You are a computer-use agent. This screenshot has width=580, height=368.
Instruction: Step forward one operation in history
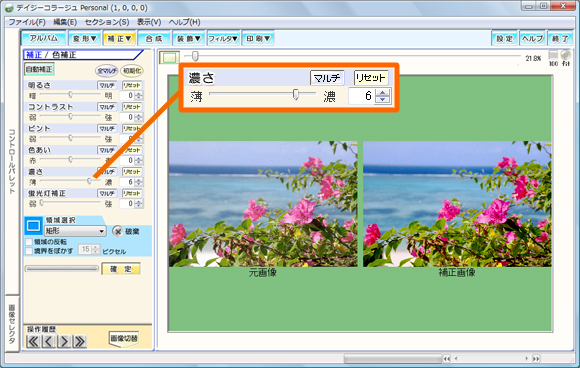(x=64, y=341)
